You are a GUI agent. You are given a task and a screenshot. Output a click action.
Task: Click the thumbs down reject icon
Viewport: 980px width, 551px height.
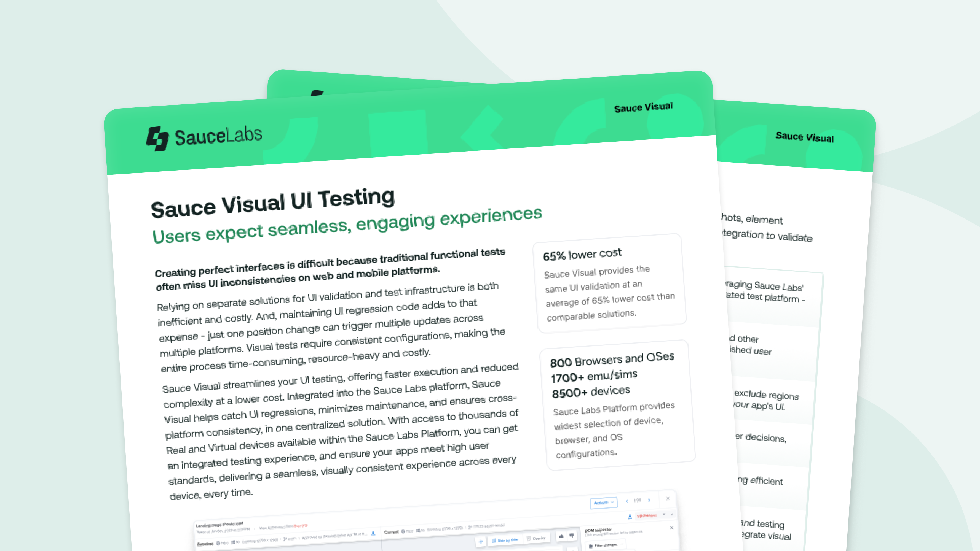[x=571, y=535]
